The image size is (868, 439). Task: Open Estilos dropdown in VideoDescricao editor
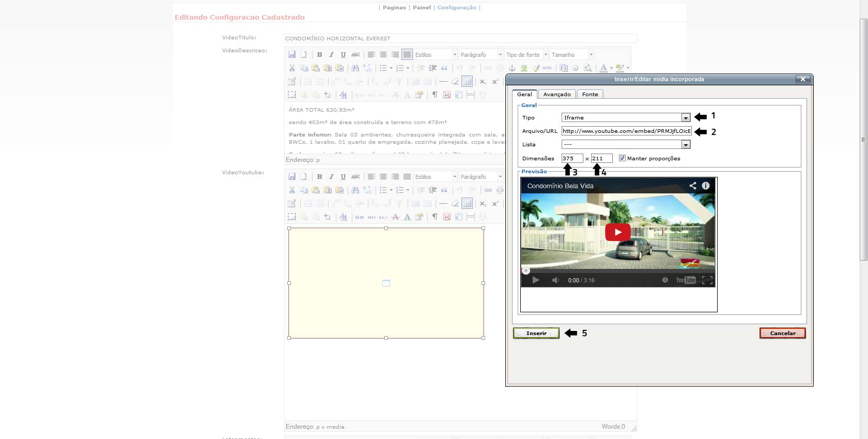point(436,54)
